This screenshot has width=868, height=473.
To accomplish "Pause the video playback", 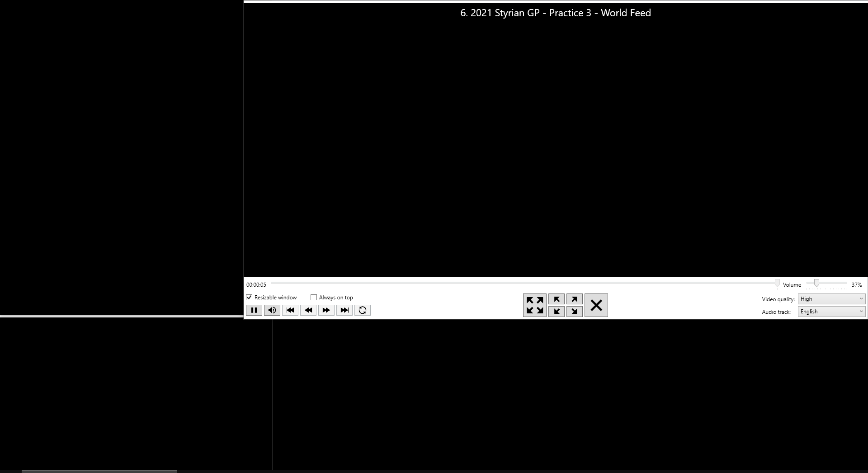I will point(254,310).
